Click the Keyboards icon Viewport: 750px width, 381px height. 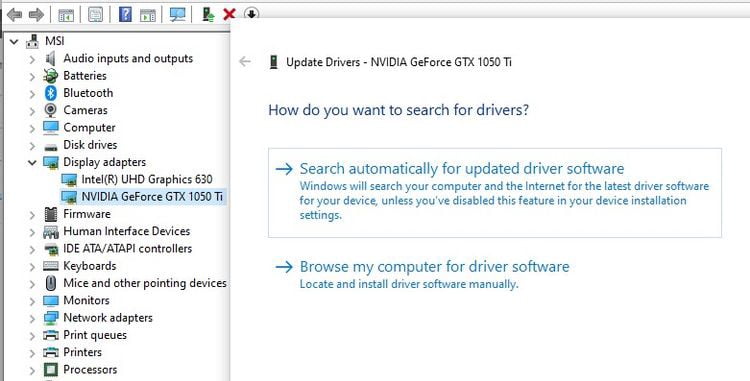pos(51,266)
